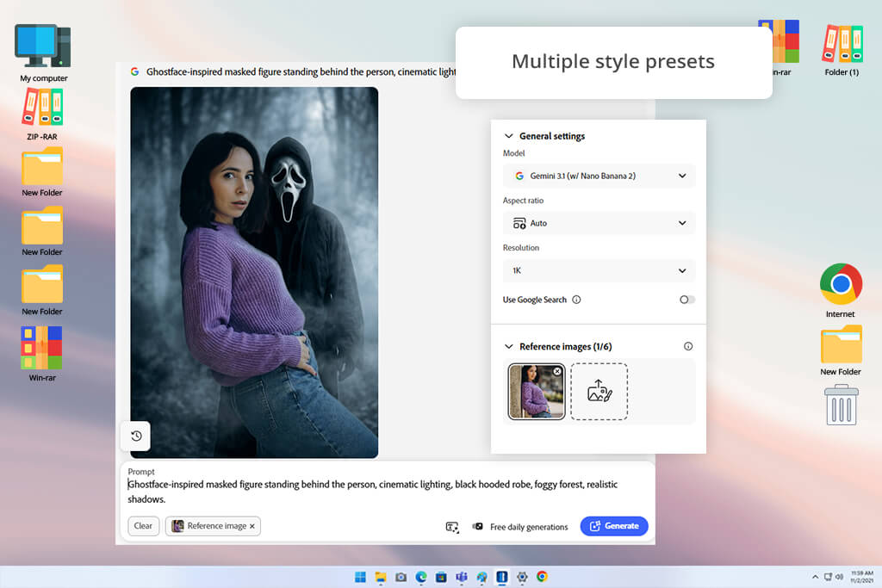Viewport: 882px width, 588px height.
Task: Show info for Use Google Search
Action: pyautogui.click(x=576, y=300)
